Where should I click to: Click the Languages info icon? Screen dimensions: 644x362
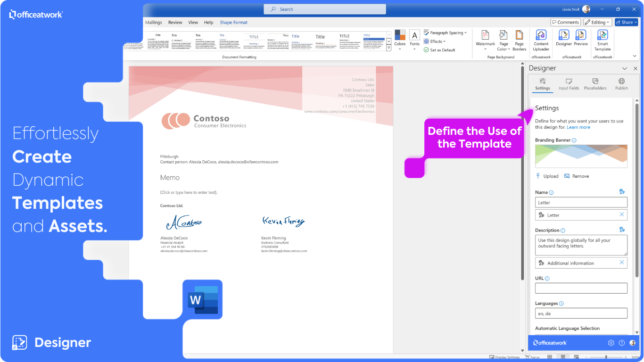point(561,304)
